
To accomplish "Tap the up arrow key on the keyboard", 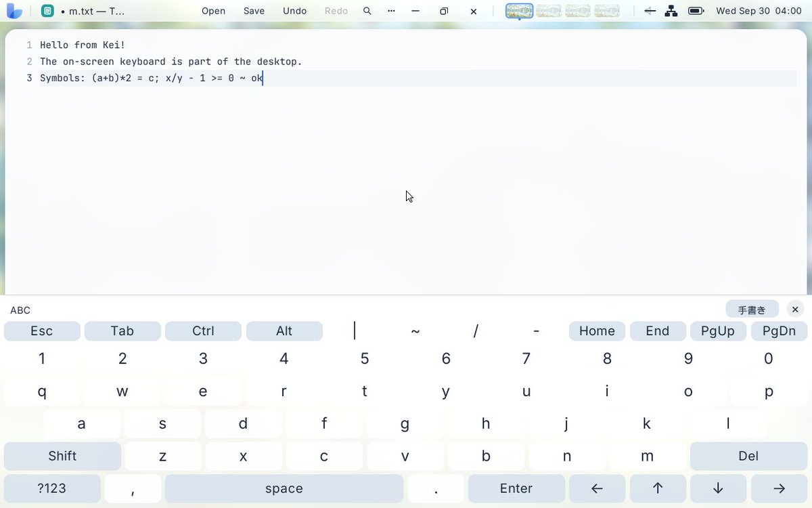I will pyautogui.click(x=658, y=488).
